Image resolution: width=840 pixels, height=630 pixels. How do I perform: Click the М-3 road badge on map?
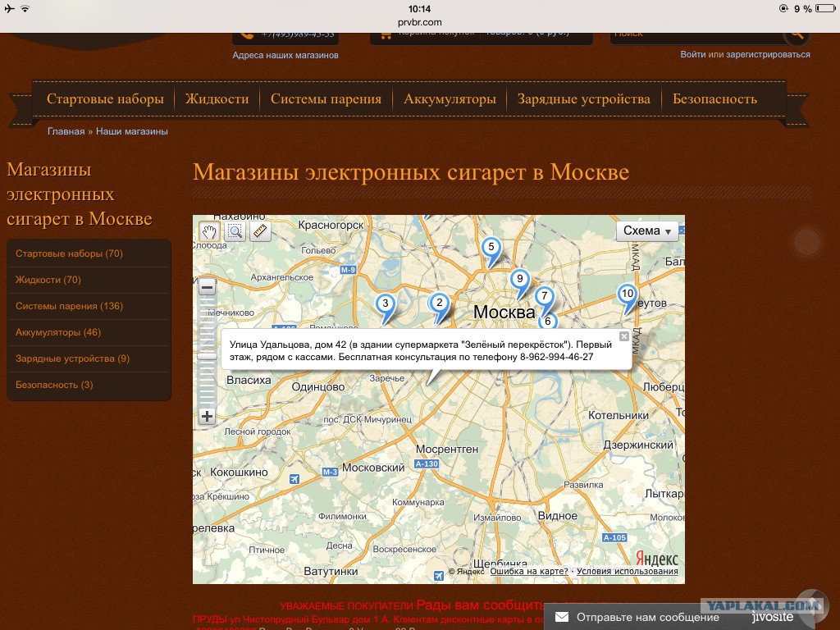click(330, 472)
